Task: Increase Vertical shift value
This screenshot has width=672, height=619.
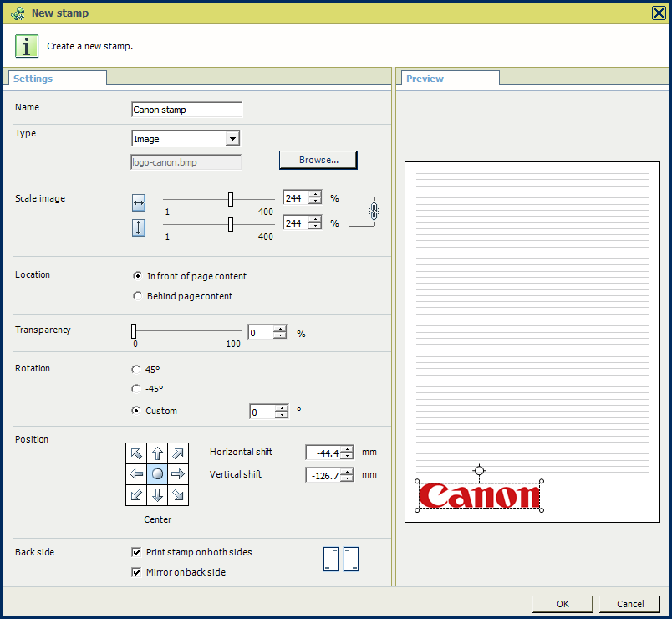Action: (x=347, y=472)
